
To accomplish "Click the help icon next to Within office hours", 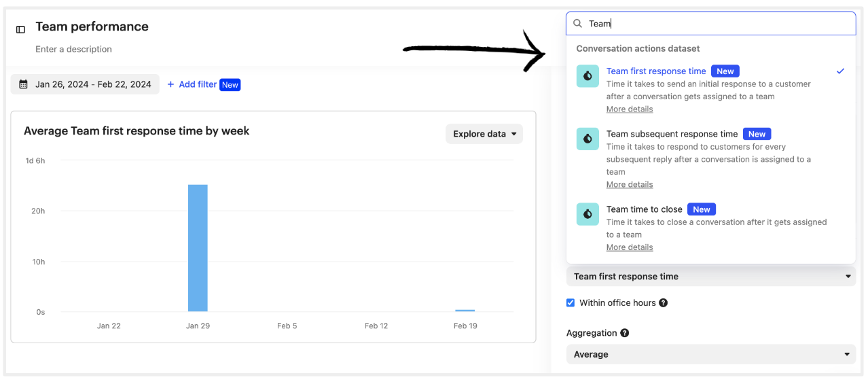I will tap(664, 302).
